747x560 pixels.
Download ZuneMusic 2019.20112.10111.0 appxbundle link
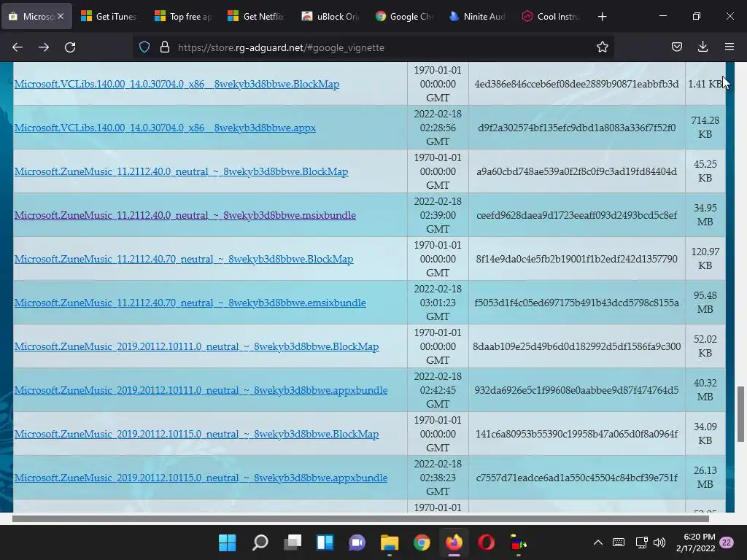[x=201, y=391]
